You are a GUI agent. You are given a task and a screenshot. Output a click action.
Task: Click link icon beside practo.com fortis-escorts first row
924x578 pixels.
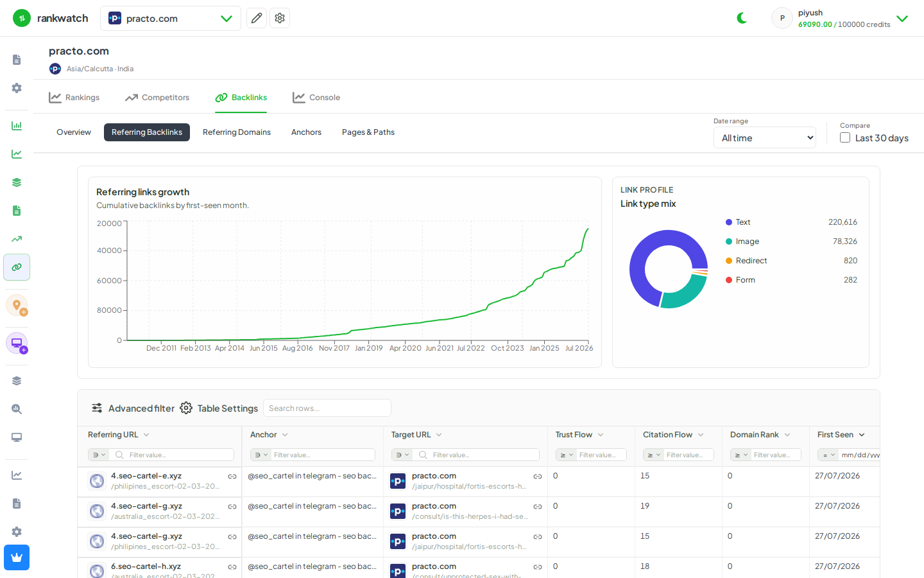click(x=538, y=477)
